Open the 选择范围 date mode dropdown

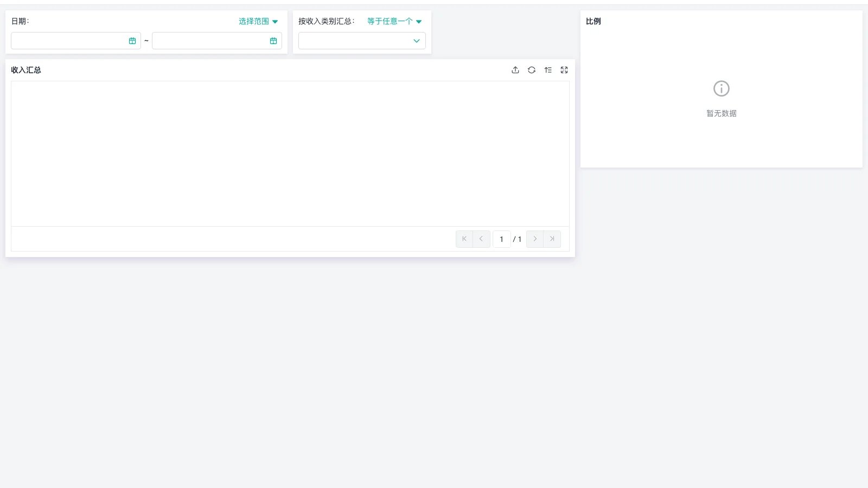(x=258, y=21)
